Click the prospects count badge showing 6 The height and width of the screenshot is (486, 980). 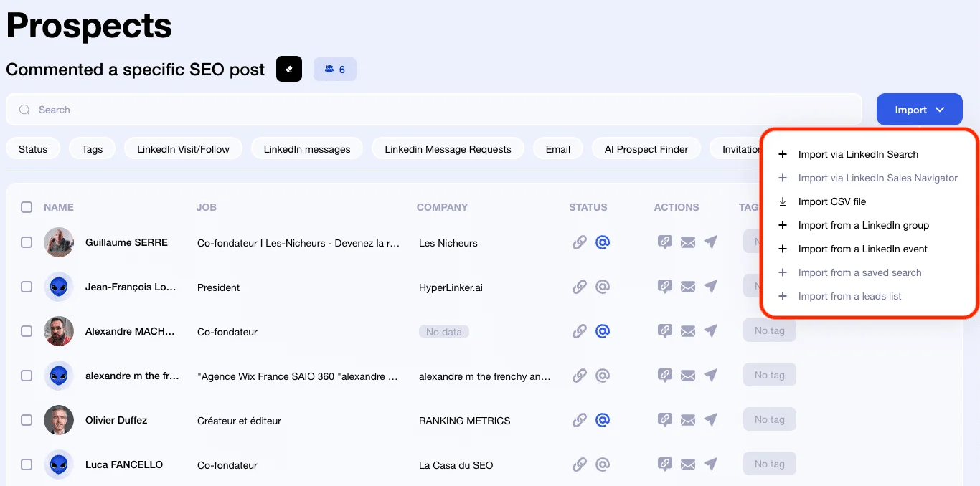[335, 69]
